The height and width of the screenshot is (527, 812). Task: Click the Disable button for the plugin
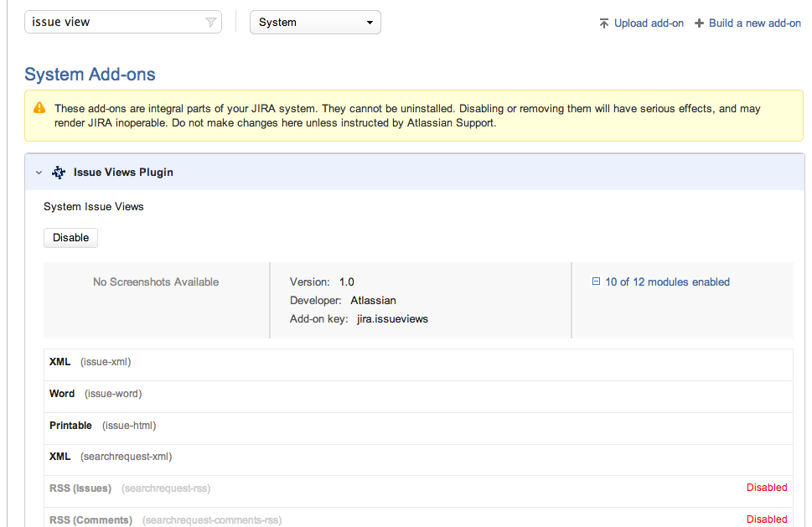(71, 238)
